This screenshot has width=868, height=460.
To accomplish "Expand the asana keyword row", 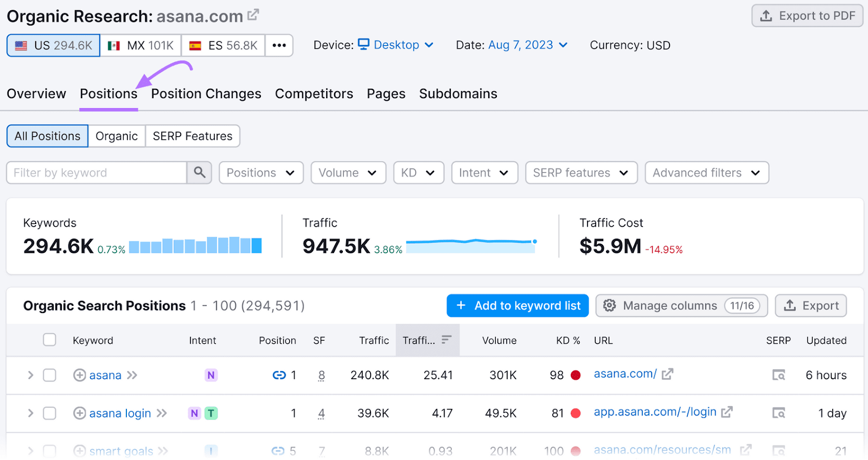I will (x=30, y=375).
